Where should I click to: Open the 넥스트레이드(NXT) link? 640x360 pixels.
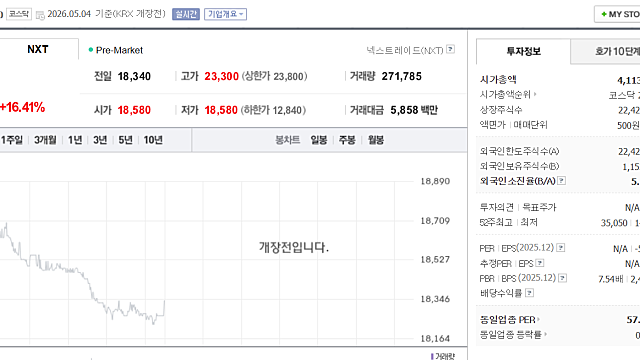pos(404,50)
